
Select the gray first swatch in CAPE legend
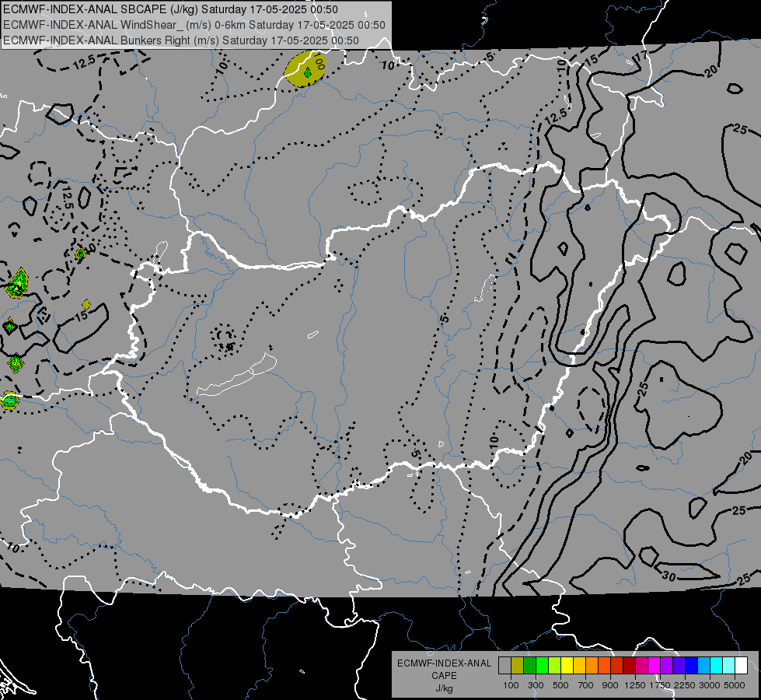(x=504, y=665)
